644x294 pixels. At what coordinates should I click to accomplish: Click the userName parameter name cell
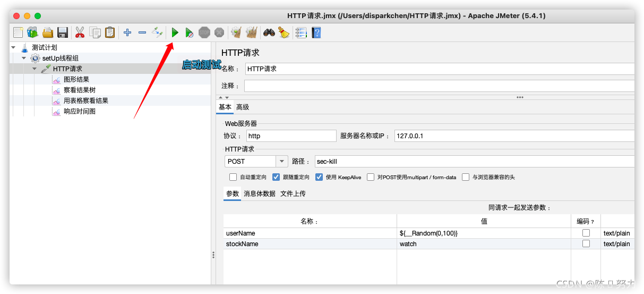(310, 233)
